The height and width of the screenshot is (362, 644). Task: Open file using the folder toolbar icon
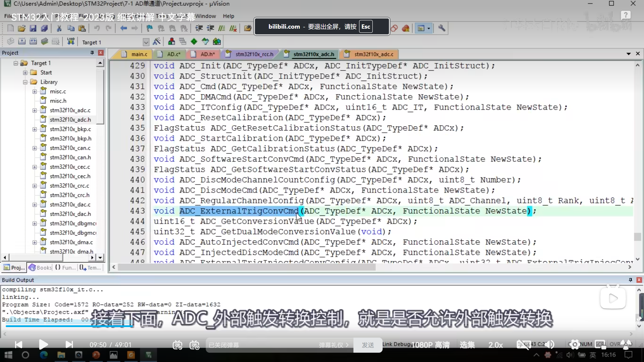point(22,28)
